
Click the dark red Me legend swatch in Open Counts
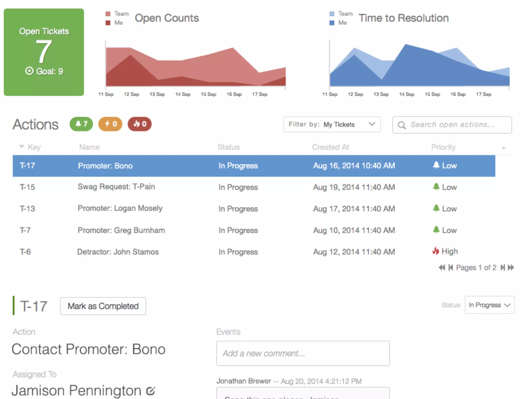coord(108,23)
